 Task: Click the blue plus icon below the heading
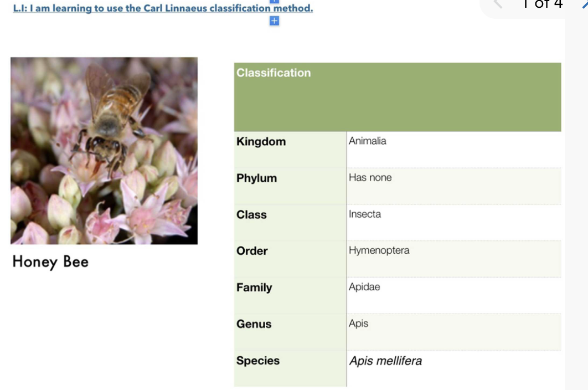pos(274,21)
